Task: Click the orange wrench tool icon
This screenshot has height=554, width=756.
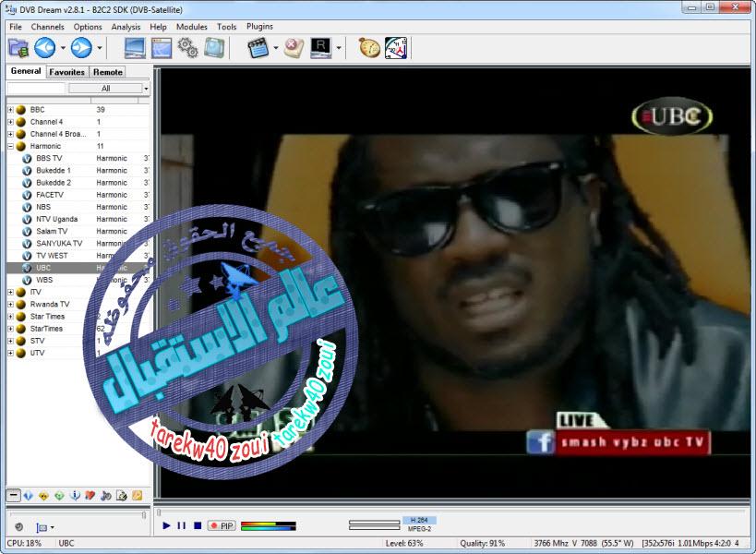Action: point(138,496)
